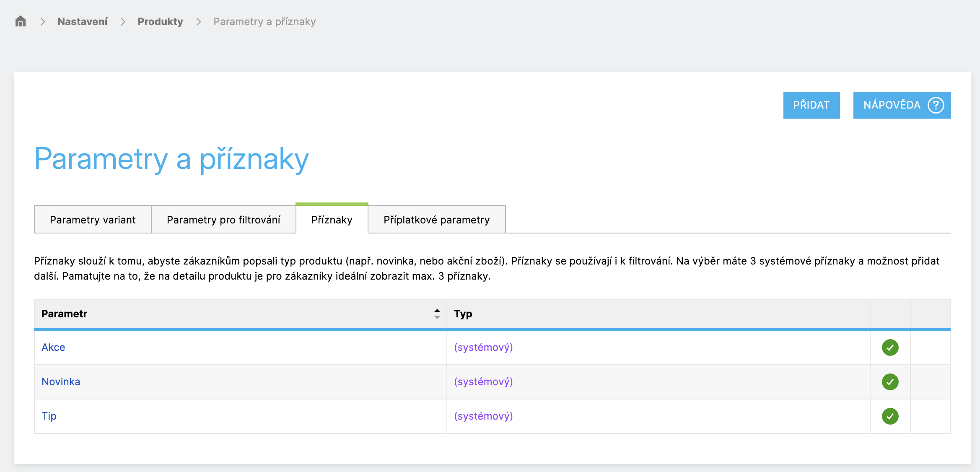
Task: Go to Nastavení in breadcrumb
Action: [83, 22]
